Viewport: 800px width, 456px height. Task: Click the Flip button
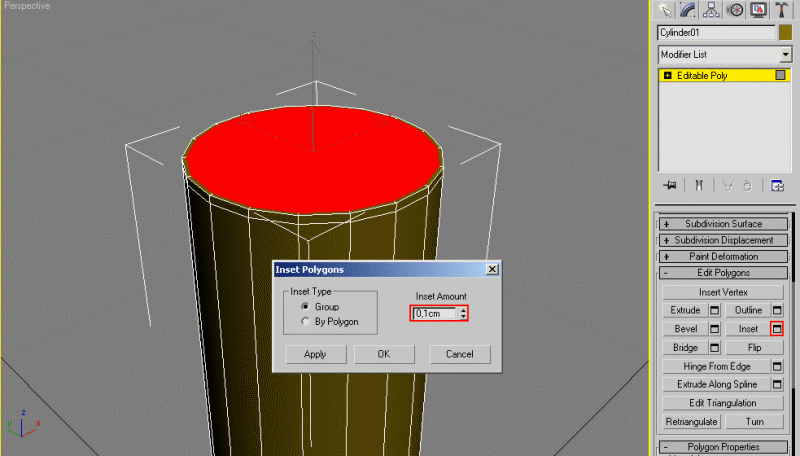click(754, 348)
